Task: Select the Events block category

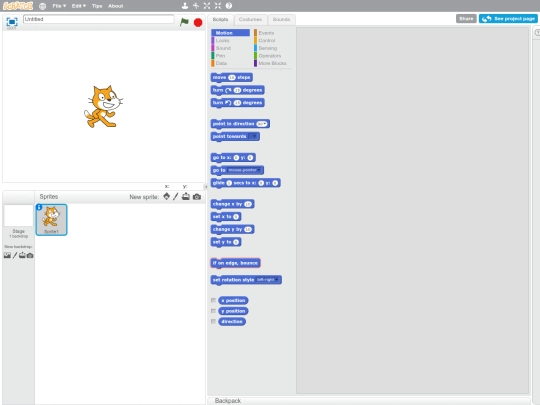Action: [272, 33]
